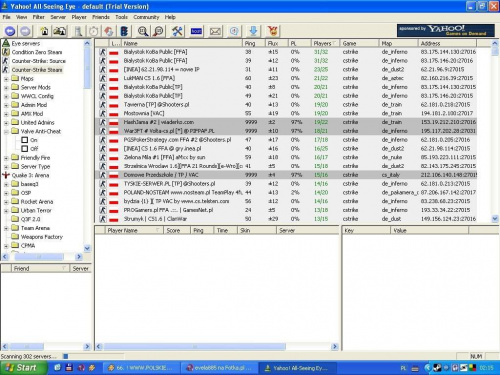Click the stopwatch toolbar icon

click(94, 31)
